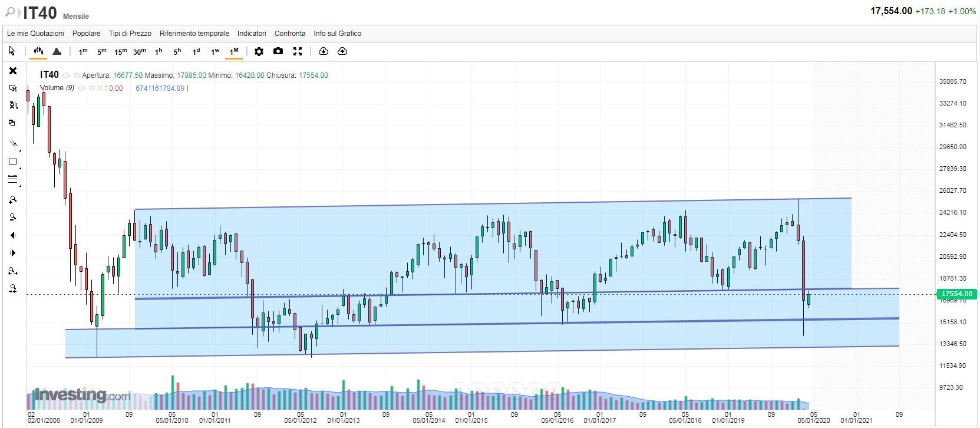Click remove all indicators icon
Image resolution: width=980 pixels, height=428 pixels.
point(13,105)
